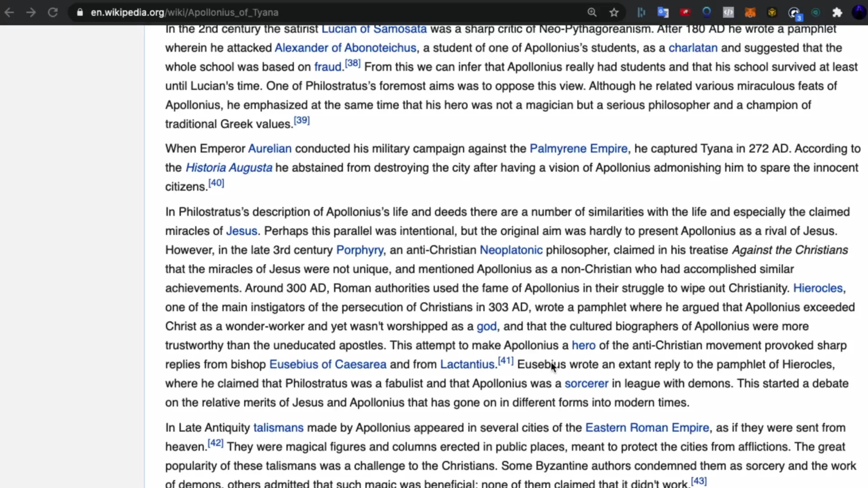868x488 pixels.
Task: Open the extension with badge 3
Action: (x=794, y=13)
